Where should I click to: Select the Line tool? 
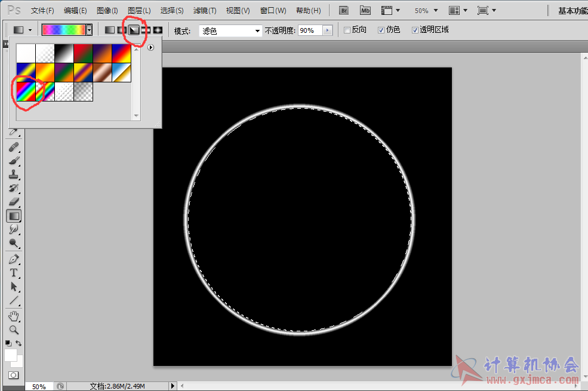(14, 300)
